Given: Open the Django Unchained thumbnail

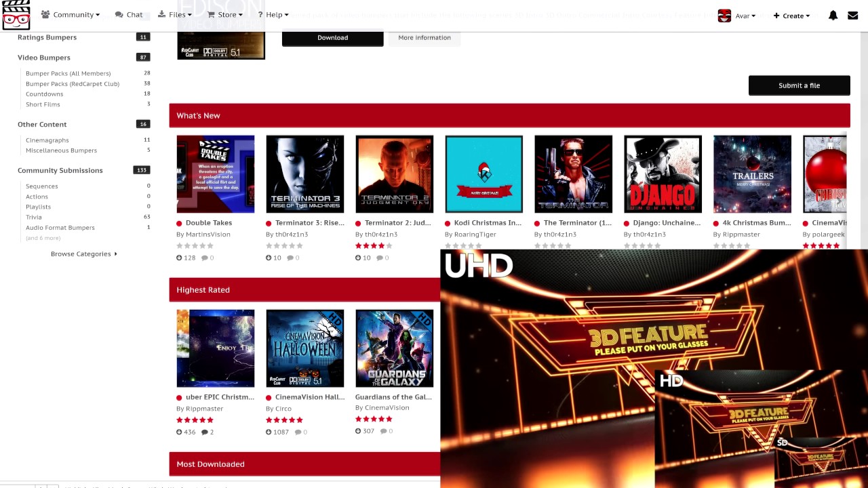Looking at the screenshot, I should 663,174.
